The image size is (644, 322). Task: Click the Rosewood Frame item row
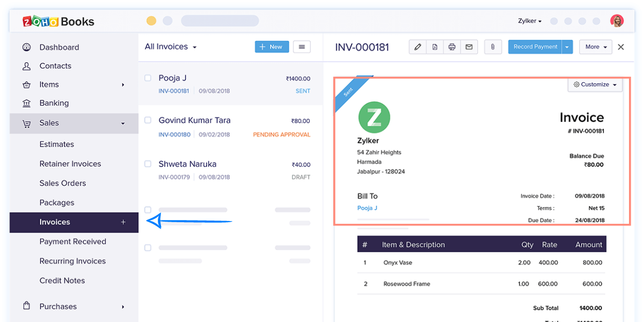[x=482, y=284]
